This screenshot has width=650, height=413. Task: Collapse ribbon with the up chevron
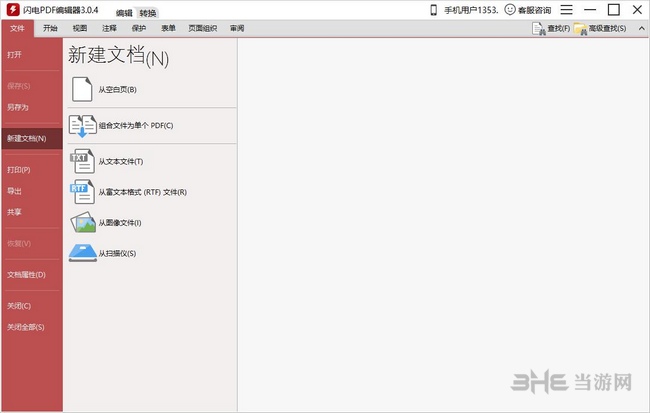(641, 28)
